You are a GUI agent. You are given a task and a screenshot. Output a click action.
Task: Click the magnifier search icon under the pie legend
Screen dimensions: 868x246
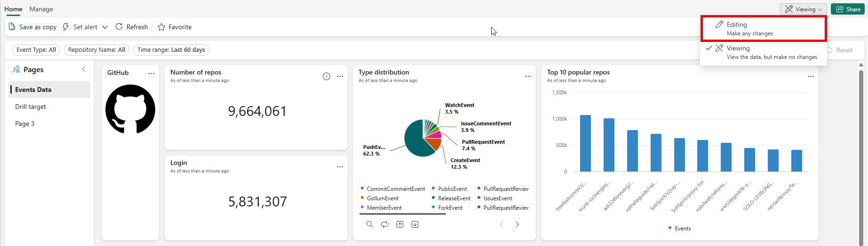tap(370, 224)
